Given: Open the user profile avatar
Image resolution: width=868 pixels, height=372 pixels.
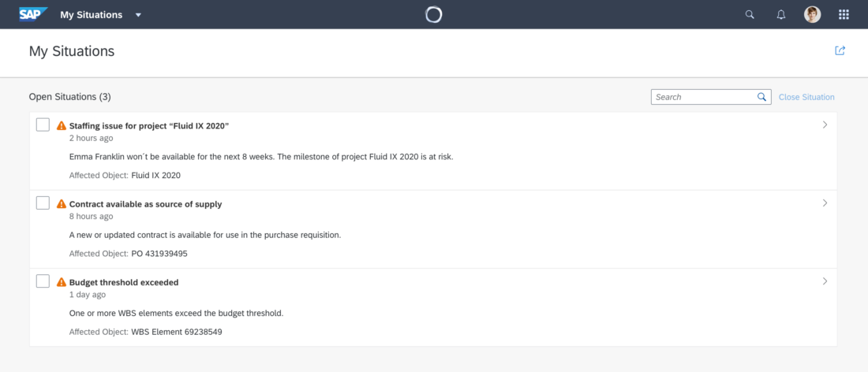Looking at the screenshot, I should point(812,14).
